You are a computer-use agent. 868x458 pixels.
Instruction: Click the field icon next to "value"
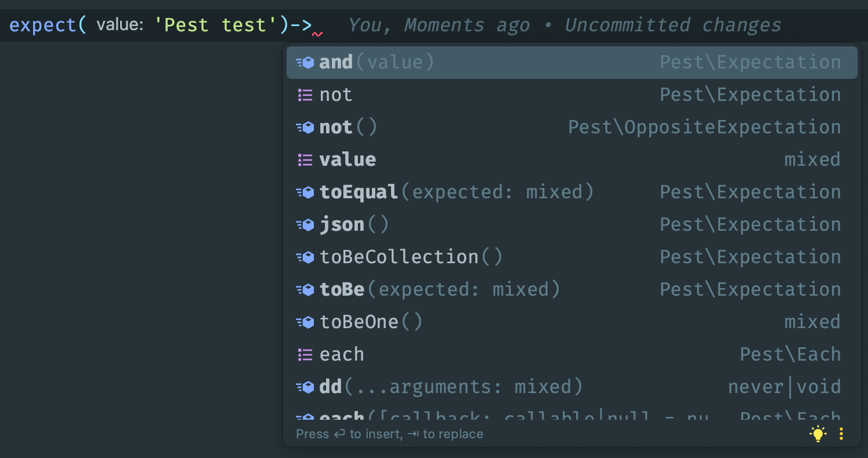tap(305, 159)
